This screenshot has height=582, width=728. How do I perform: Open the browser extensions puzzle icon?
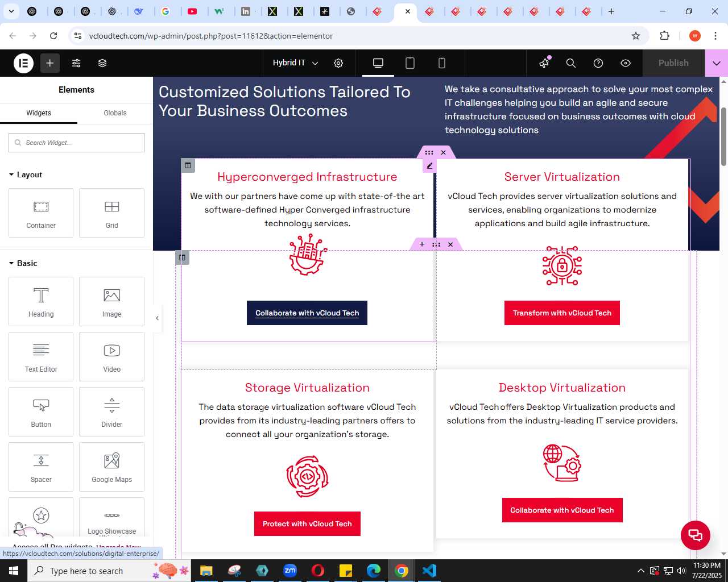664,36
